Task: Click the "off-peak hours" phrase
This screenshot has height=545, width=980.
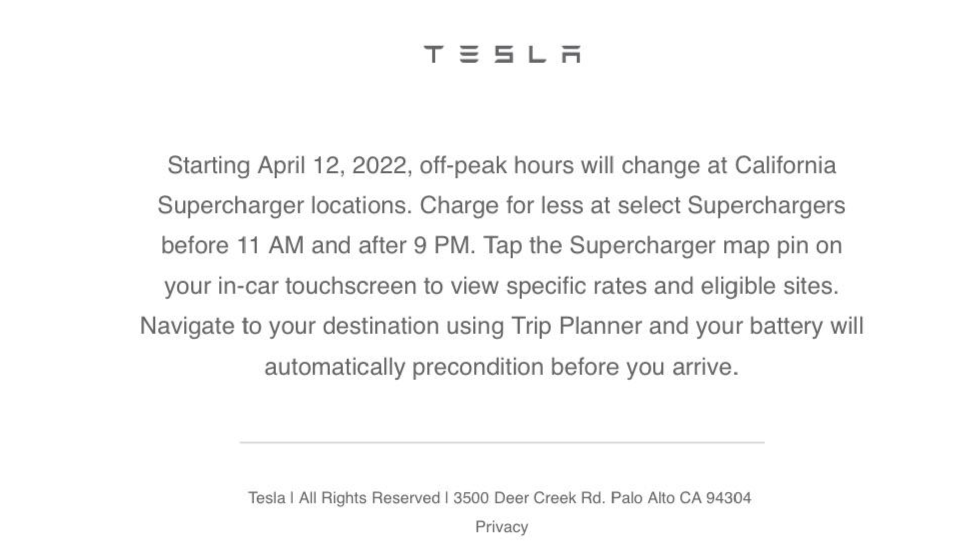Action: tap(497, 165)
